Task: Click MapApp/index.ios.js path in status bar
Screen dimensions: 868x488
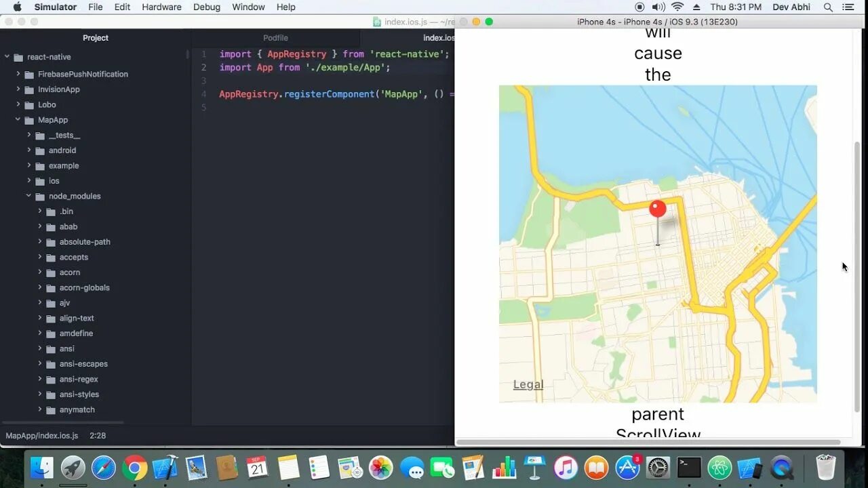Action: coord(42,436)
